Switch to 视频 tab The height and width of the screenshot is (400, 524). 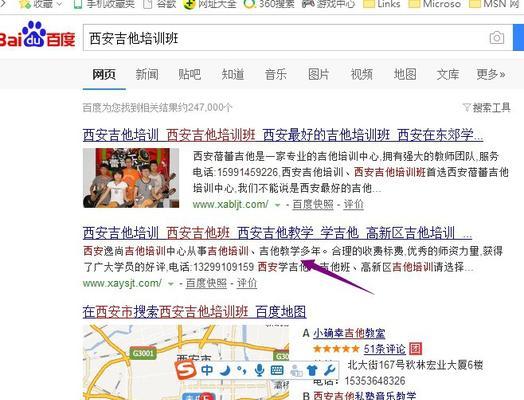click(362, 74)
